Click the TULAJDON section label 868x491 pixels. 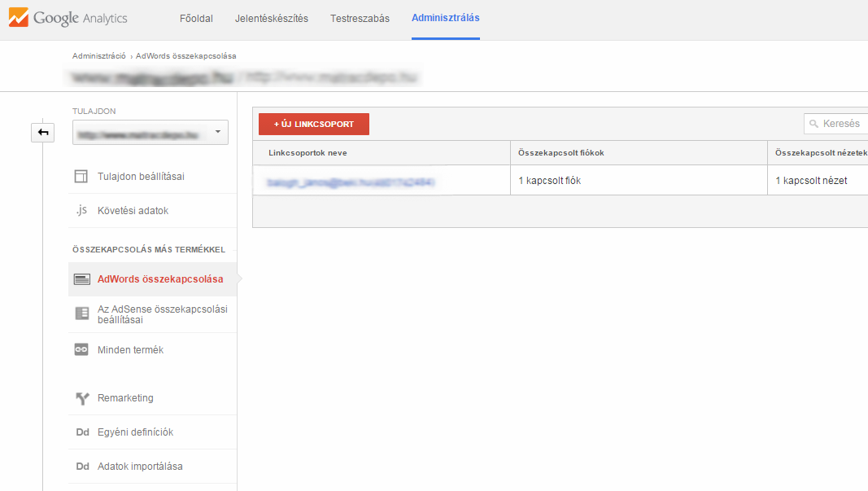tap(94, 111)
